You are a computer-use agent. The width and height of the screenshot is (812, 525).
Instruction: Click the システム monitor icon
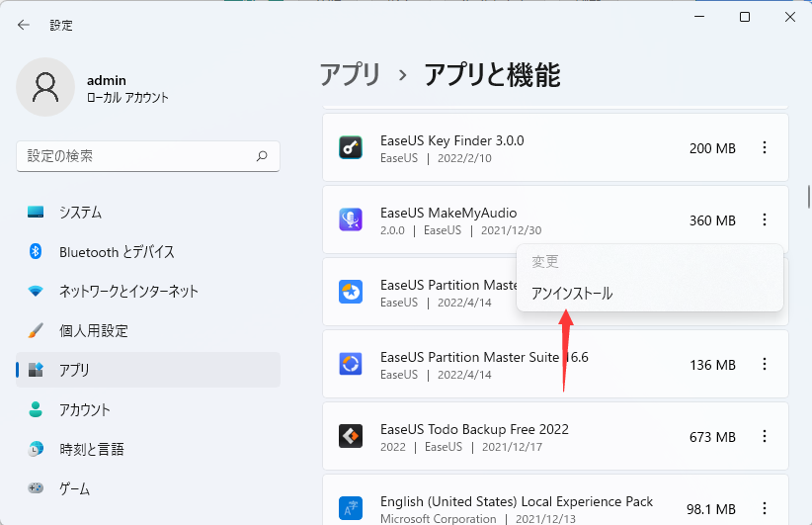pos(36,212)
